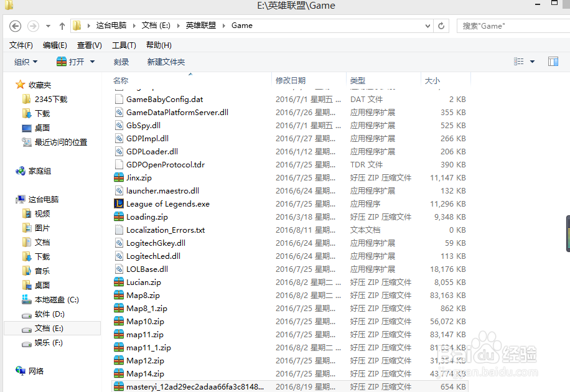Screen dimensions: 570x392
Task: Click the forward navigation arrow
Action: (x=32, y=26)
